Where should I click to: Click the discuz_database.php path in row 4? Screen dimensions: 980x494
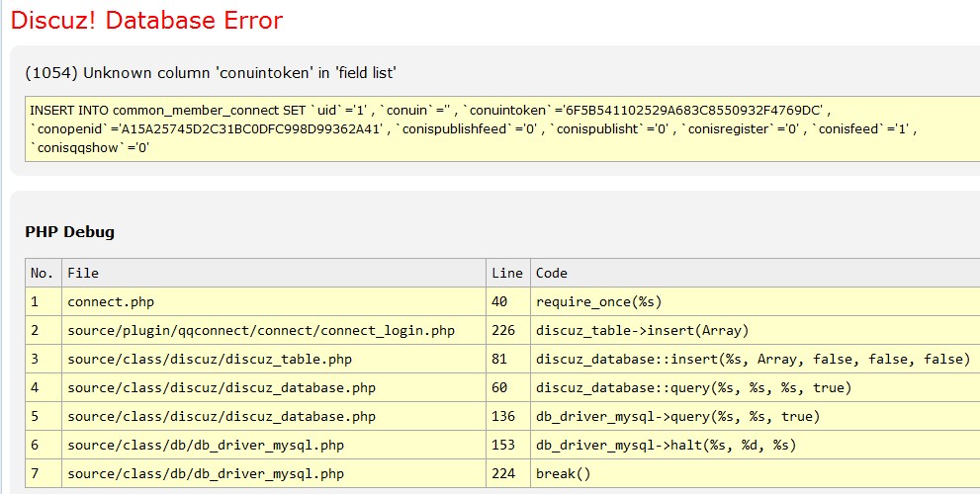point(222,387)
